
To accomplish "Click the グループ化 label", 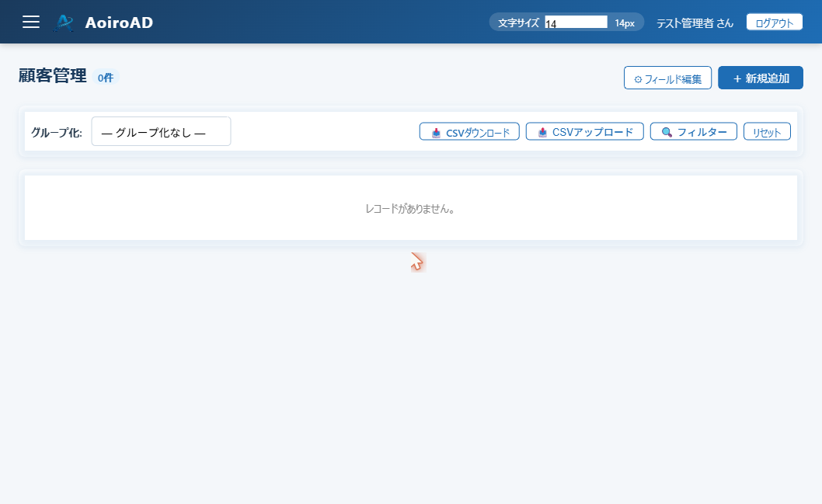I will pos(57,133).
